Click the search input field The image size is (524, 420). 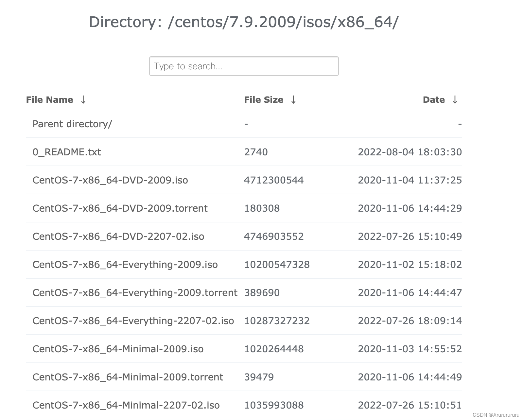(x=244, y=66)
